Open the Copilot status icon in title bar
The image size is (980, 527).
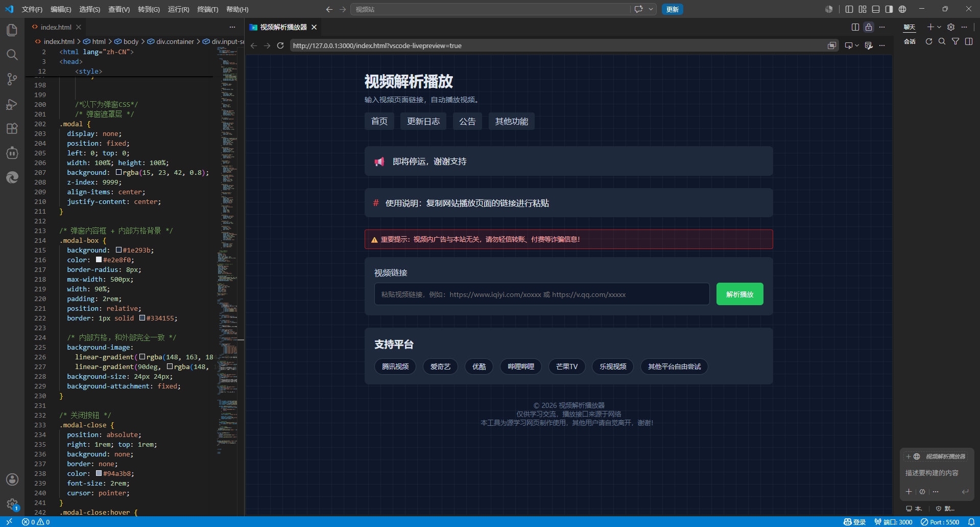829,9
